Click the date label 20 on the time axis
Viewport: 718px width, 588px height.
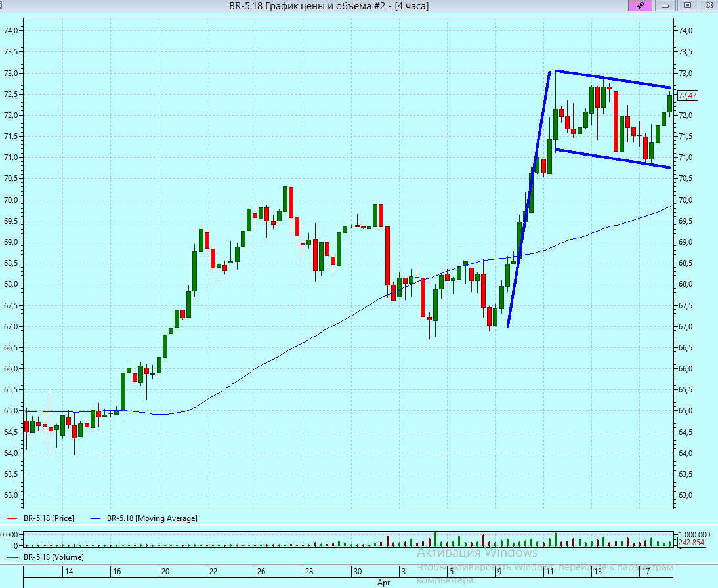165,572
